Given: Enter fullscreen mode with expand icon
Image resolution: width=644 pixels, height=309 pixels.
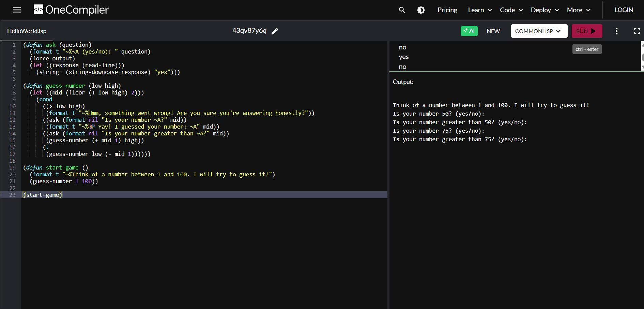Looking at the screenshot, I should tap(637, 31).
